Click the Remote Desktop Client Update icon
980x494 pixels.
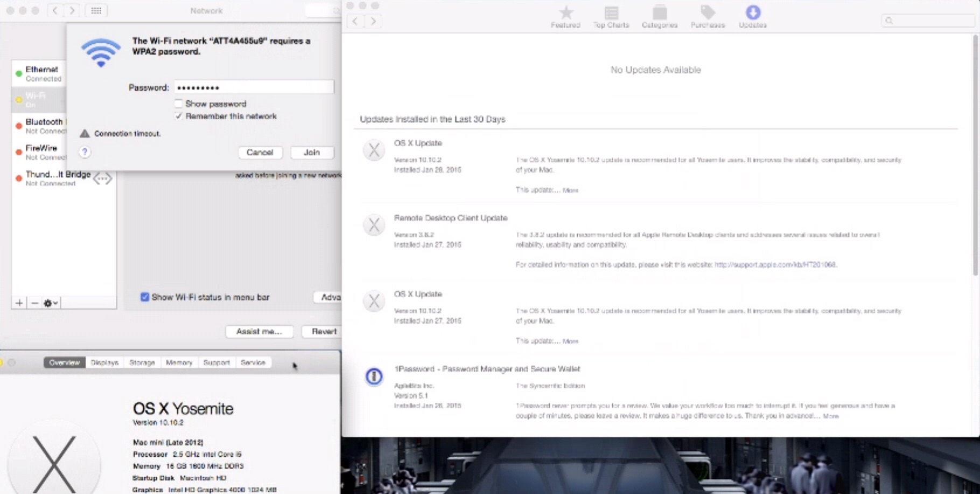coord(374,225)
